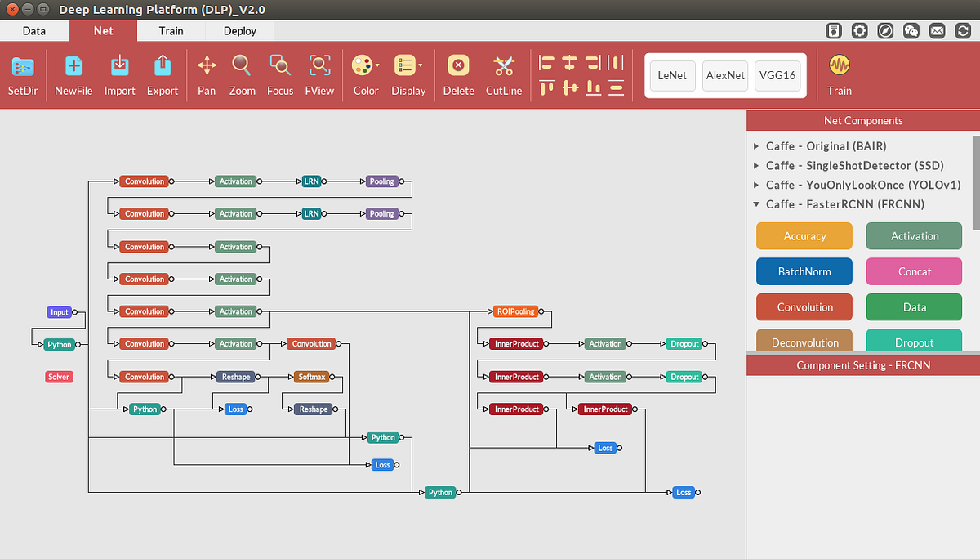Create a new file with NewFile
This screenshot has width=980, height=559.
point(73,74)
